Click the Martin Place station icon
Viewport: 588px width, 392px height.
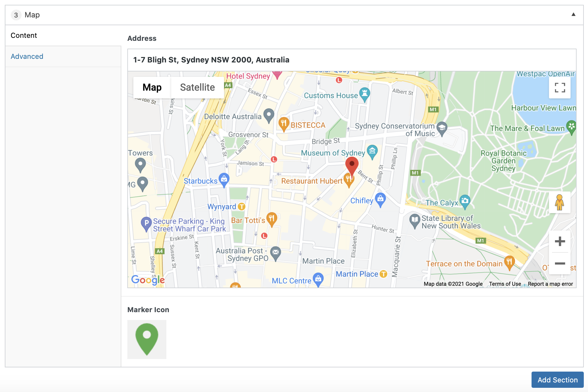pyautogui.click(x=383, y=274)
